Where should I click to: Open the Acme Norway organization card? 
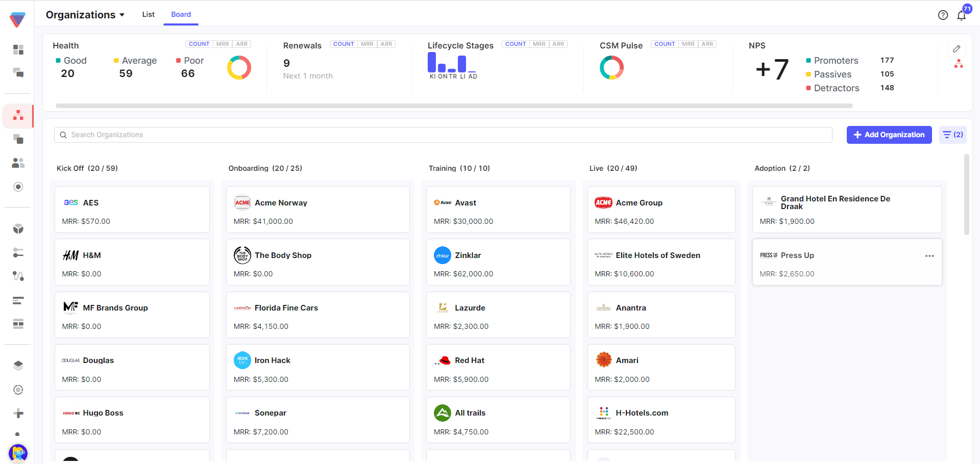click(x=318, y=210)
